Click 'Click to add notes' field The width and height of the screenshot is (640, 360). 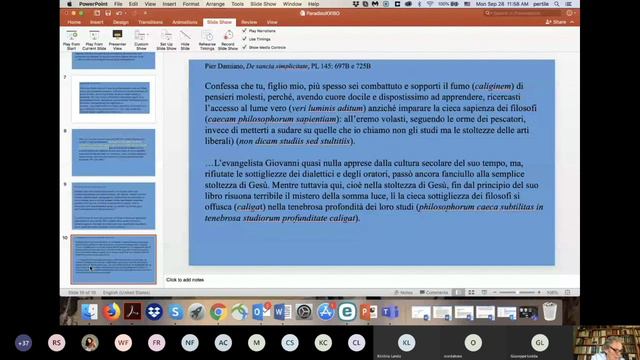pos(371,280)
